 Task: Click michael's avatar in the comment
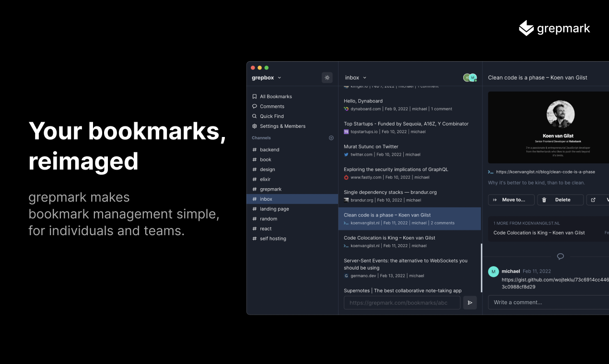(493, 272)
